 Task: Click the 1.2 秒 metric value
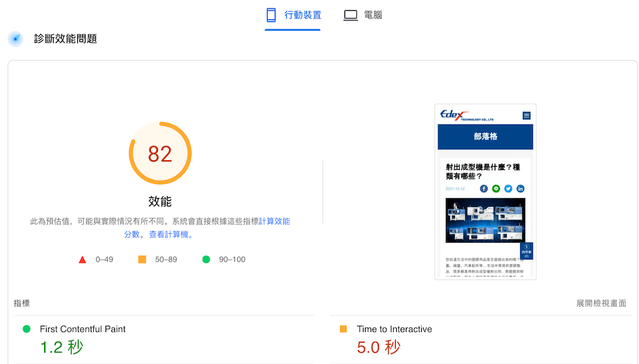pos(62,347)
